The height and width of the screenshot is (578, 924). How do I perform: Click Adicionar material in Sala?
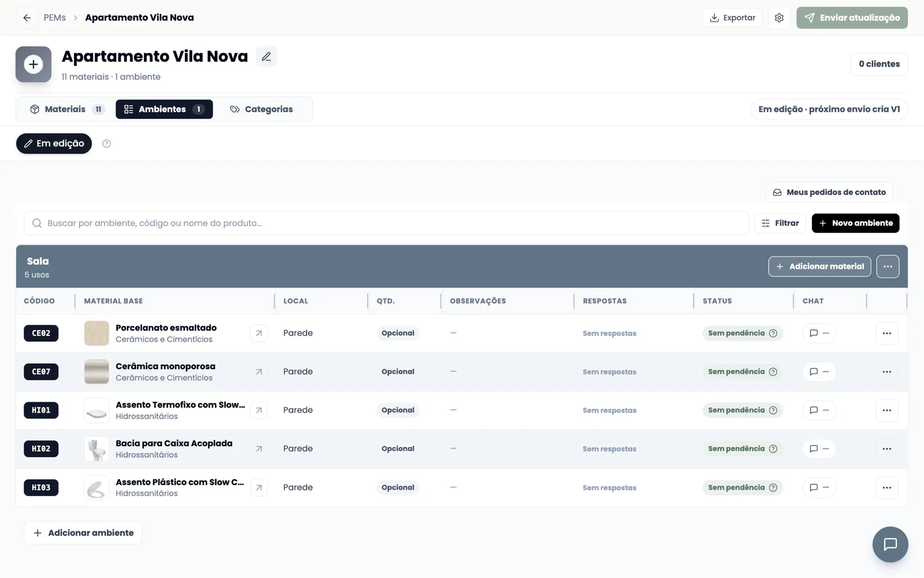coord(819,266)
